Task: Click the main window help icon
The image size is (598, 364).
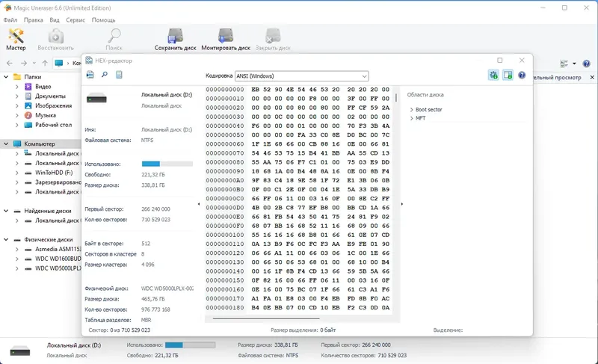Action: pyautogui.click(x=587, y=64)
